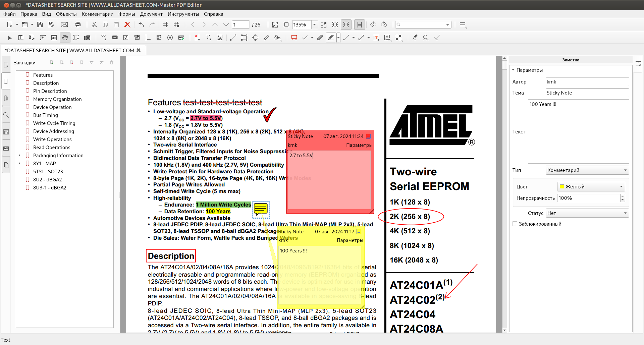Open the Тип dropdown (Комментарий)
Image resolution: width=644 pixels, height=345 pixels.
(x=587, y=170)
